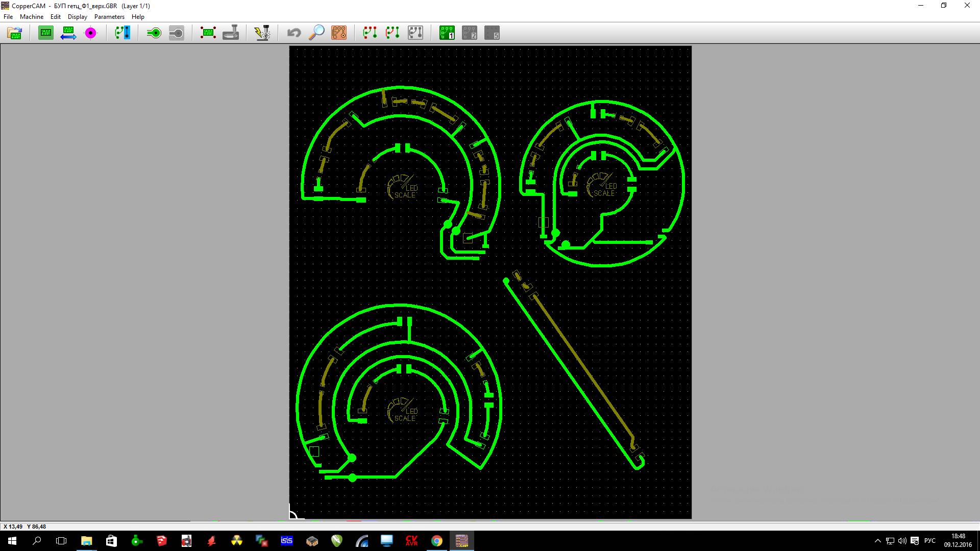Click the hatching gray pad icon
The height and width of the screenshot is (551, 980).
[x=176, y=33]
